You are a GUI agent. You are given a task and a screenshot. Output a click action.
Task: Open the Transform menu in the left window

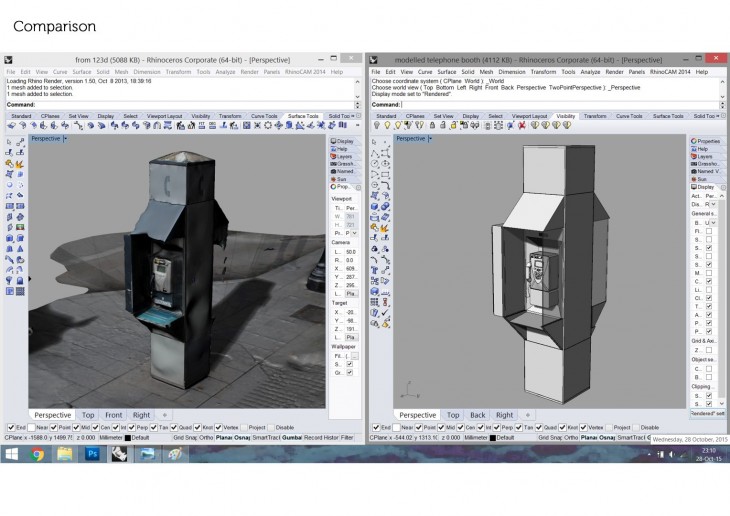178,72
